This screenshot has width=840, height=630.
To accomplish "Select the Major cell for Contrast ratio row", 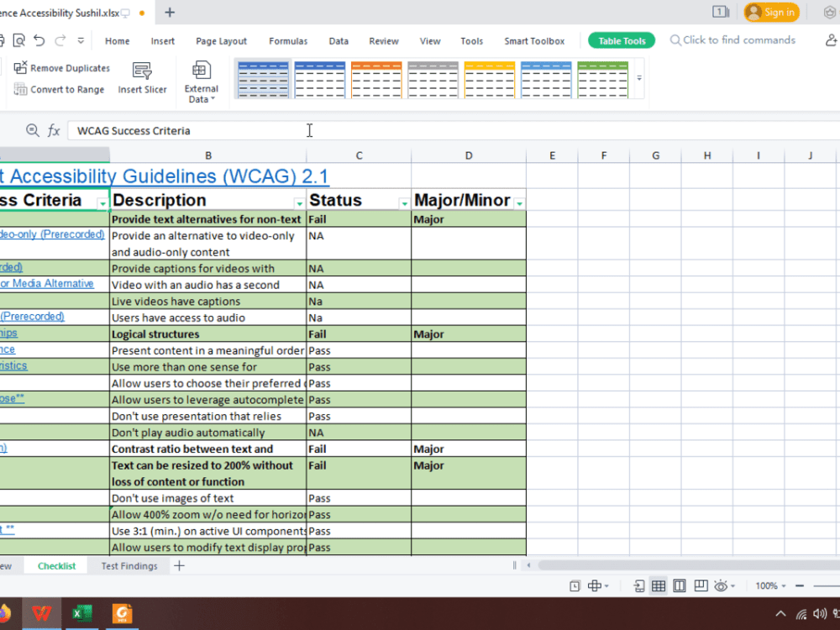I will coord(469,449).
